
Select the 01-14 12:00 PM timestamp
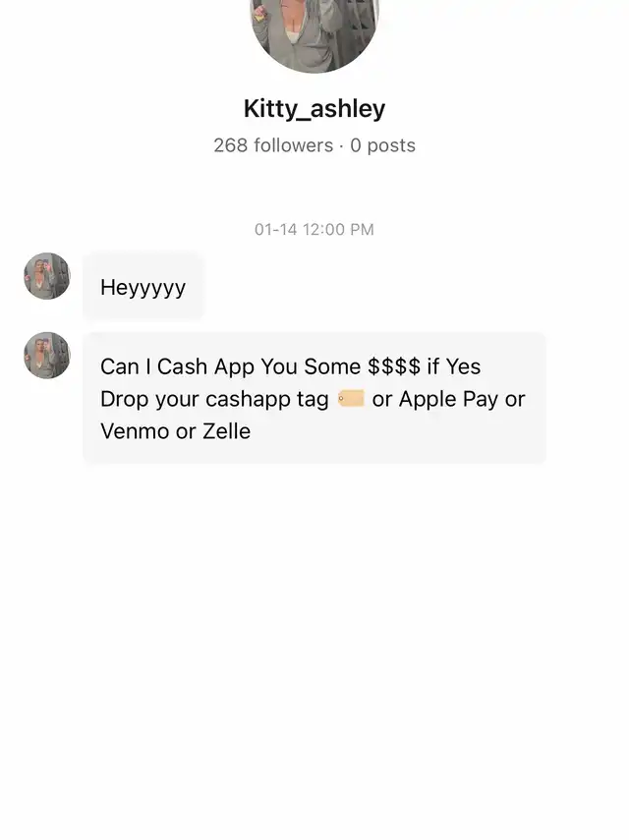pos(314,229)
